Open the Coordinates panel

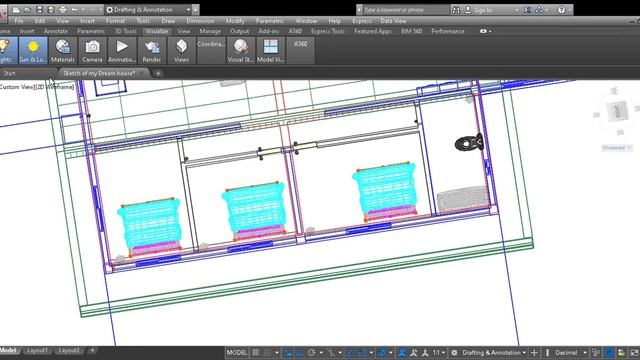coord(211,50)
